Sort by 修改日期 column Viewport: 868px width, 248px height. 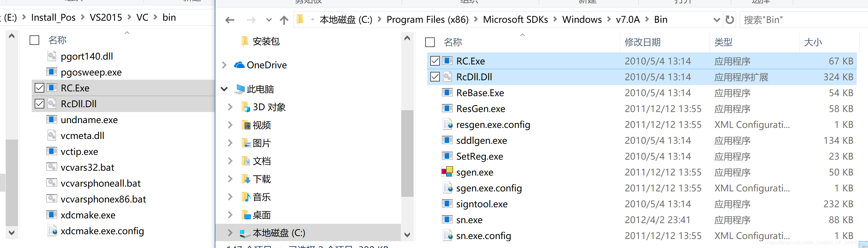(642, 42)
